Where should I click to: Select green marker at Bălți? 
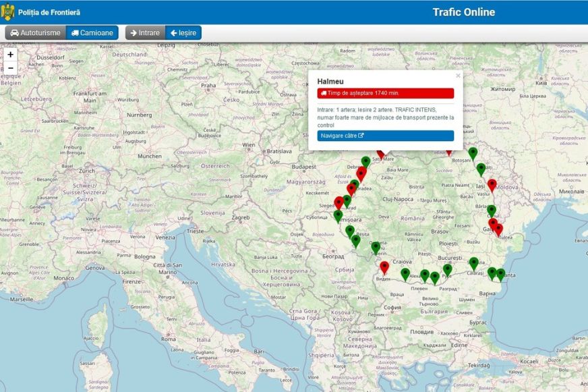click(x=481, y=169)
